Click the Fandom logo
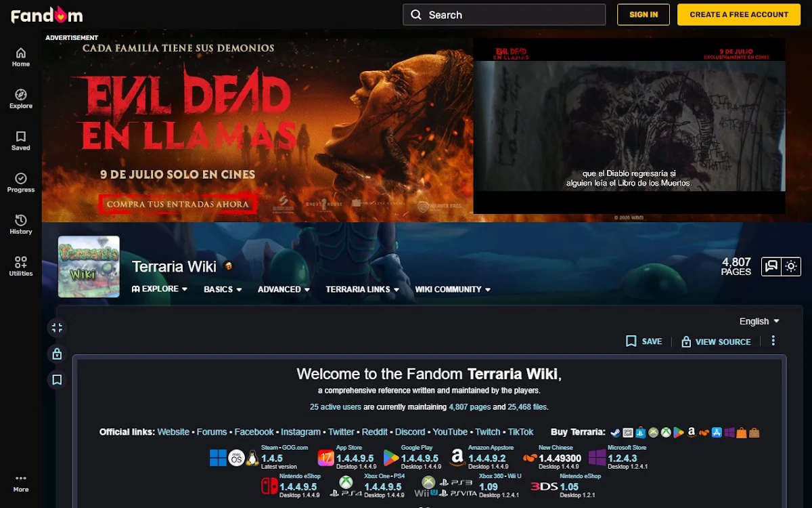The width and height of the screenshot is (812, 508). coord(47,14)
